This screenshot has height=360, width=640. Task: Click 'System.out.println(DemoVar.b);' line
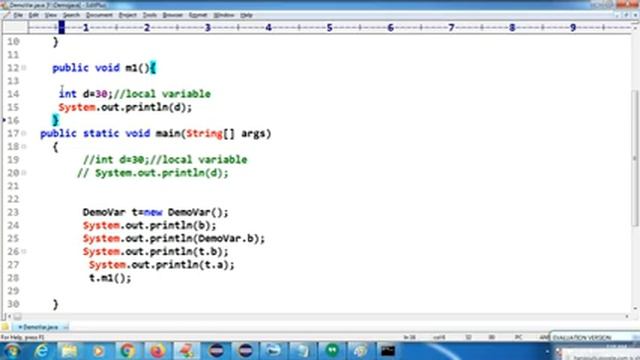click(x=174, y=238)
